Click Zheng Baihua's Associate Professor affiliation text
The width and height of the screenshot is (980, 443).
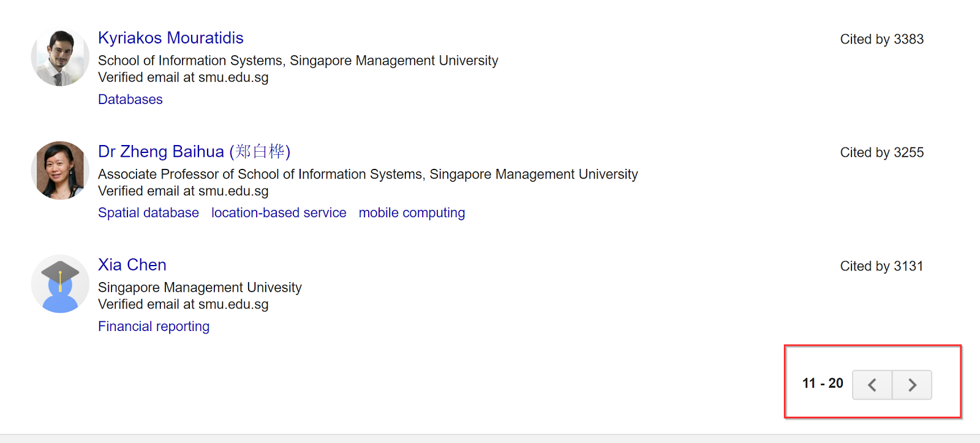coord(367,174)
